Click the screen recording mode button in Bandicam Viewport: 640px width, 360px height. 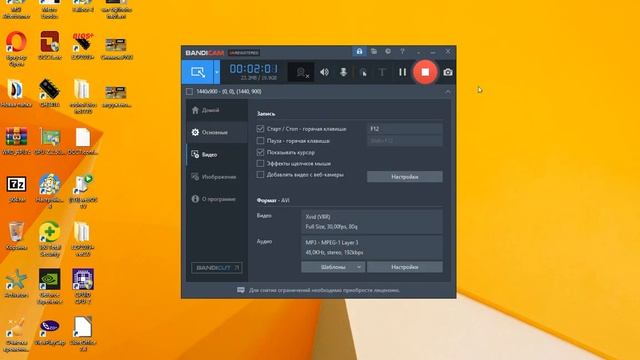(198, 72)
